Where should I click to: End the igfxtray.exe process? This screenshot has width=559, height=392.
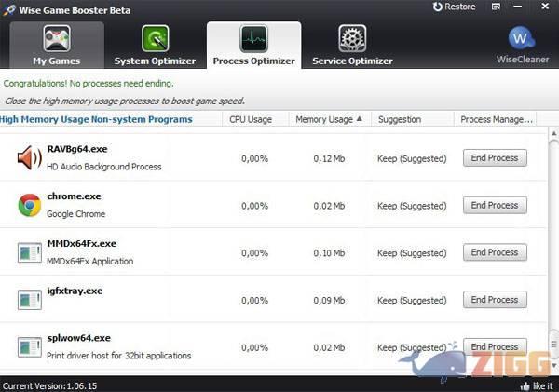click(495, 300)
